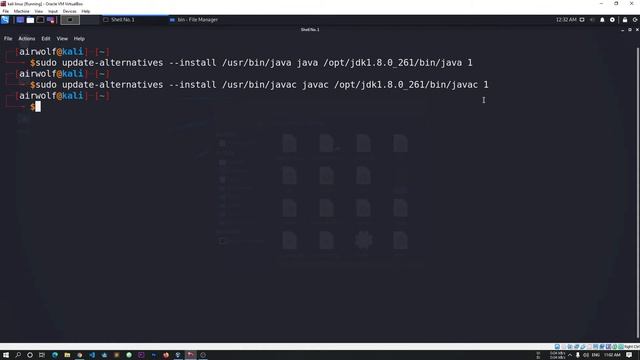Open Windows search magnifier on taskbar
640x360 pixels.
click(18, 355)
